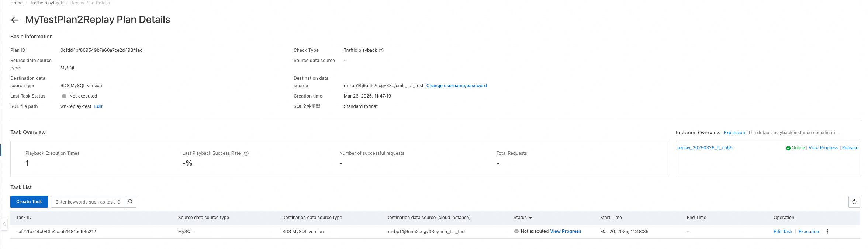Click the Create Task button
Screen dimensions: 868x249
(29, 202)
